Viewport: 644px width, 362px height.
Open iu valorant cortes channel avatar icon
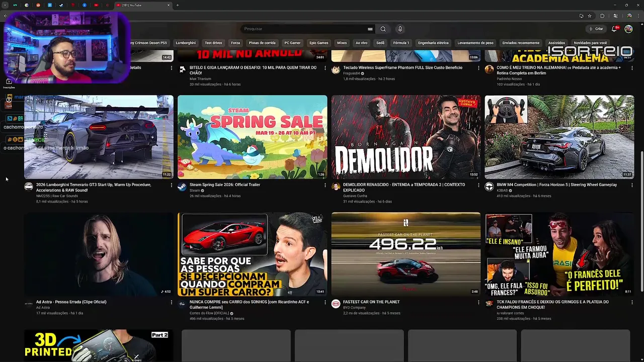(x=489, y=304)
